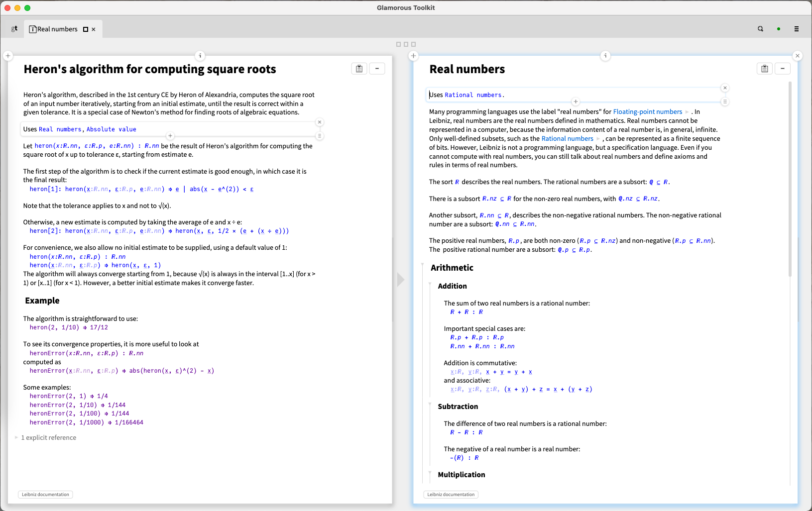Viewport: 812px width, 511px height.
Task: Collapse the Multiplication section
Action: [430, 472]
